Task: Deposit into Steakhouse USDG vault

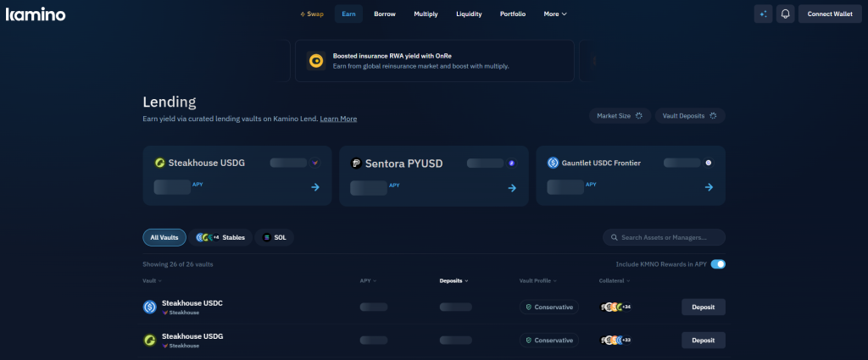Action: tap(703, 340)
